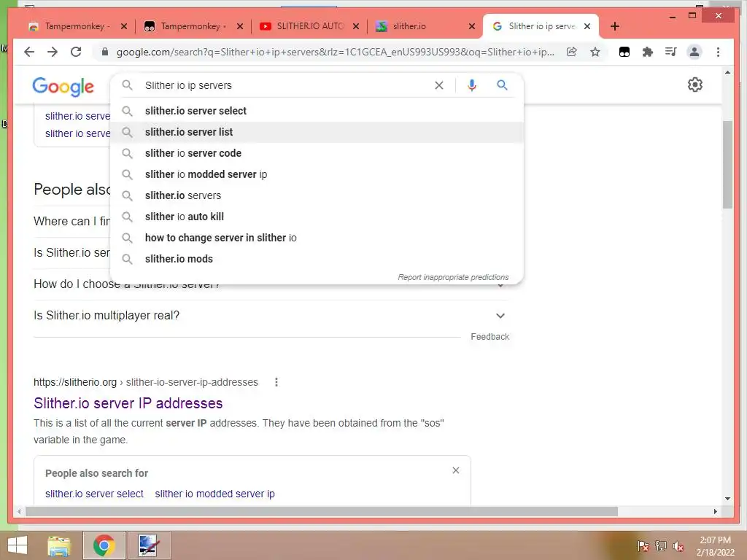Click the vertical scrollbar thumb
The image size is (747, 560).
click(x=727, y=164)
